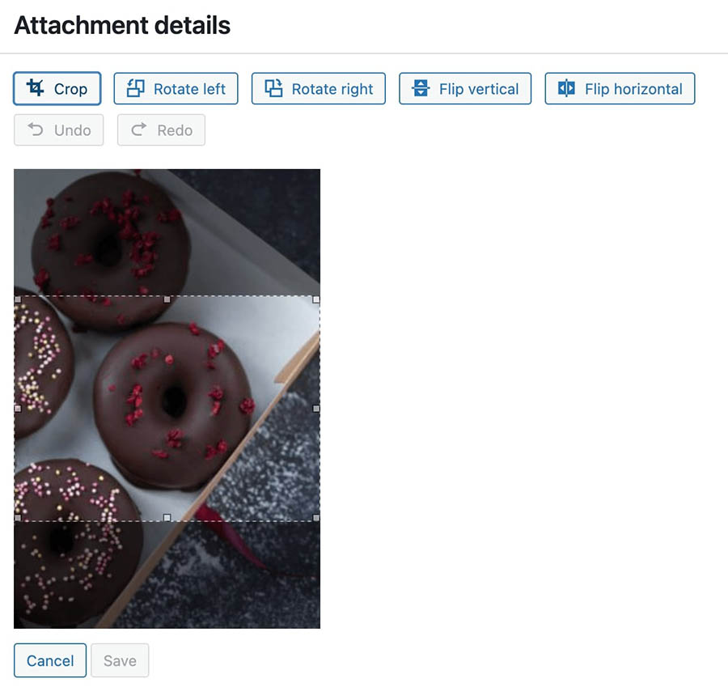Click the Rotate left icon

pyautogui.click(x=136, y=87)
